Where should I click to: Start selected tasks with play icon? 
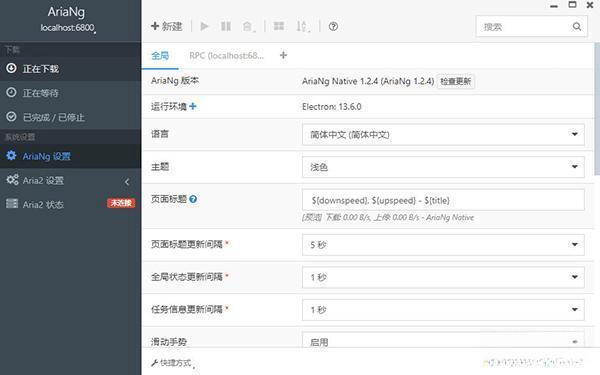point(204,26)
